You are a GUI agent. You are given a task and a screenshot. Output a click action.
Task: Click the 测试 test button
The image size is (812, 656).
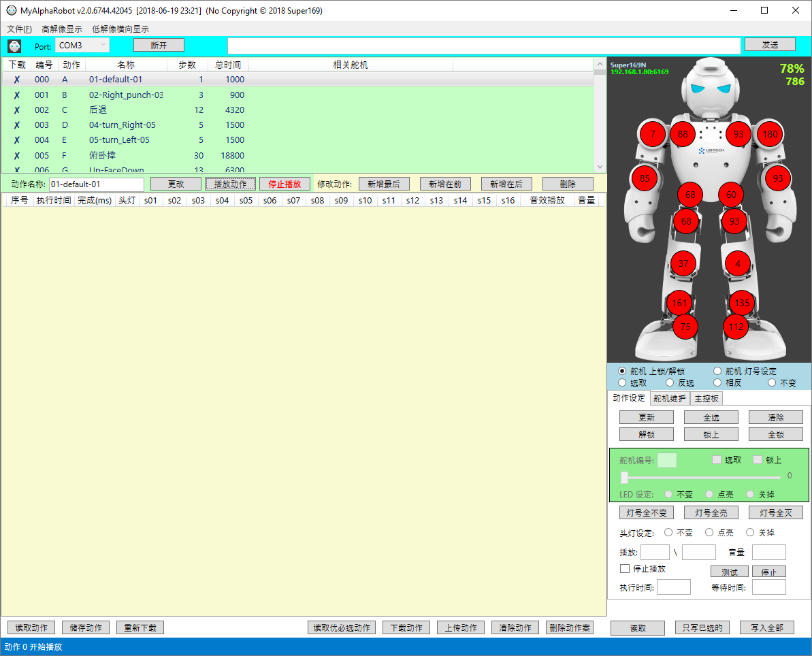[x=730, y=572]
